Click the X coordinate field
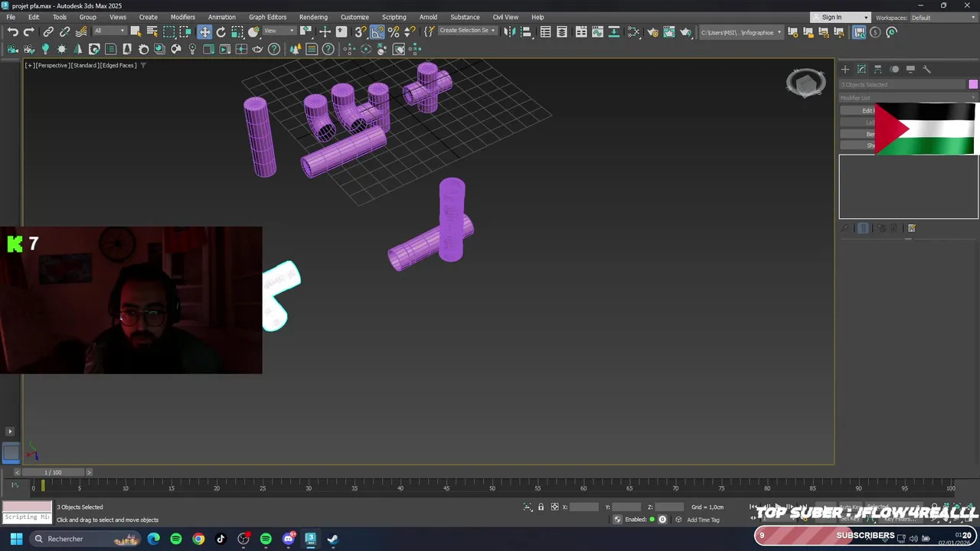 coord(584,507)
